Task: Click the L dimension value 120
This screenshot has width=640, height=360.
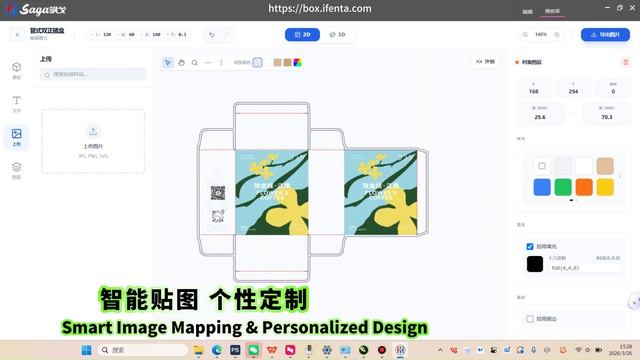Action: [x=107, y=35]
